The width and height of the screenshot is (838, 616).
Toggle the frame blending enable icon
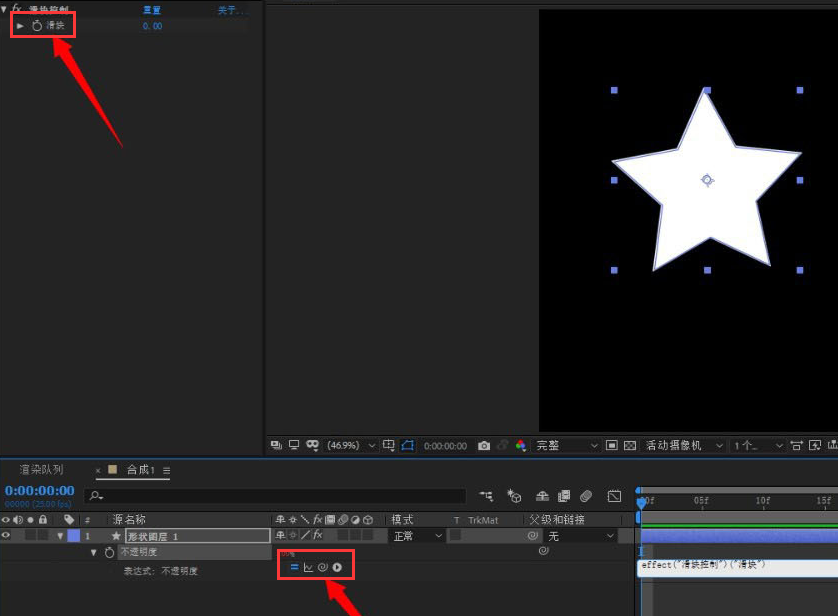click(x=564, y=496)
